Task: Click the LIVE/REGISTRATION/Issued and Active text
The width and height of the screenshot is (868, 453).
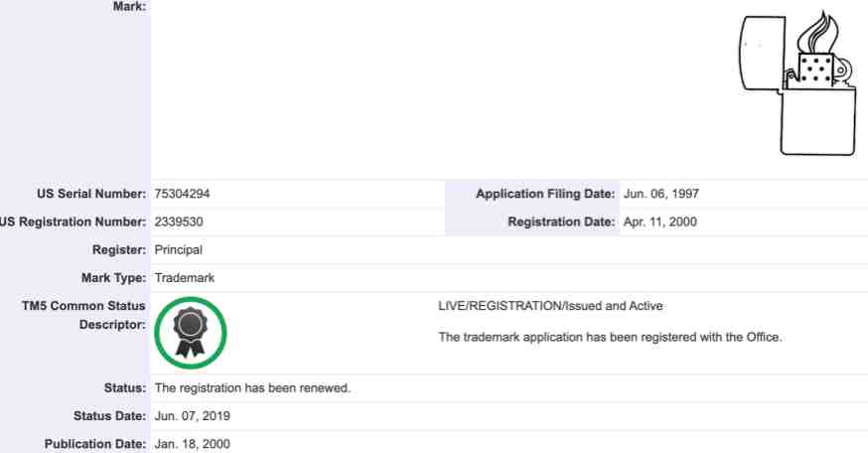Action: [551, 306]
